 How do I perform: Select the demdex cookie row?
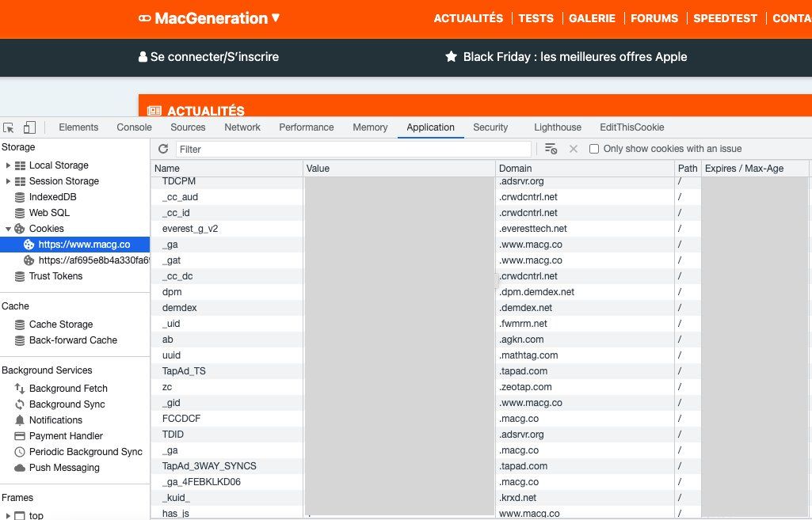(481, 308)
